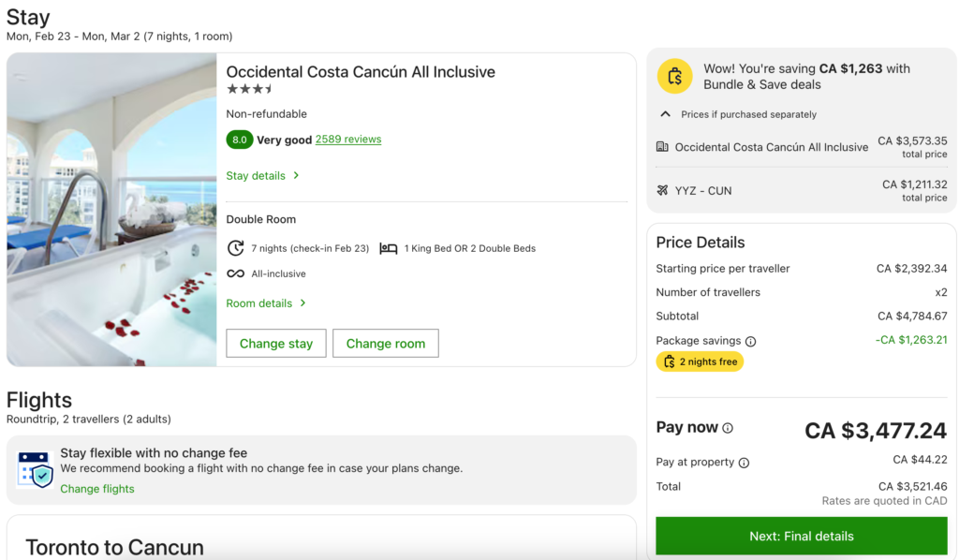Click the info icon beside Pay now
Viewport: 959px width, 560px height.
tap(730, 428)
